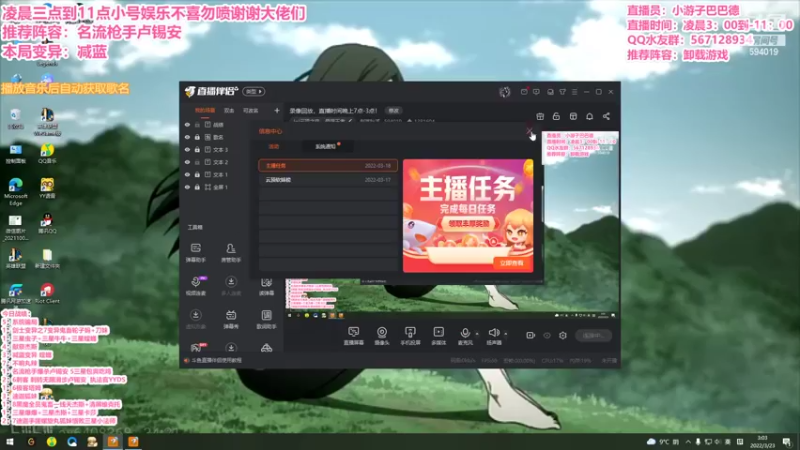The height and width of the screenshot is (450, 800).
Task: Open the hamburger menu in the title bar
Action: coord(574,92)
